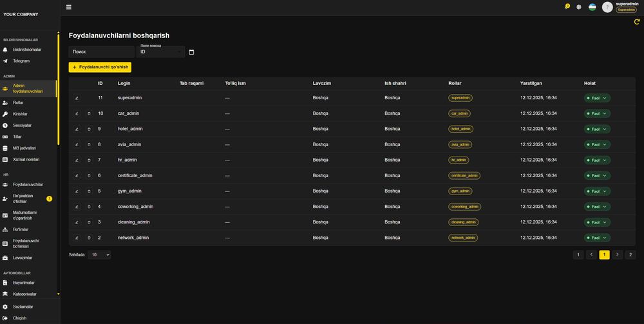Delete the network_admin user
The width and height of the screenshot is (644, 324).
(89, 238)
